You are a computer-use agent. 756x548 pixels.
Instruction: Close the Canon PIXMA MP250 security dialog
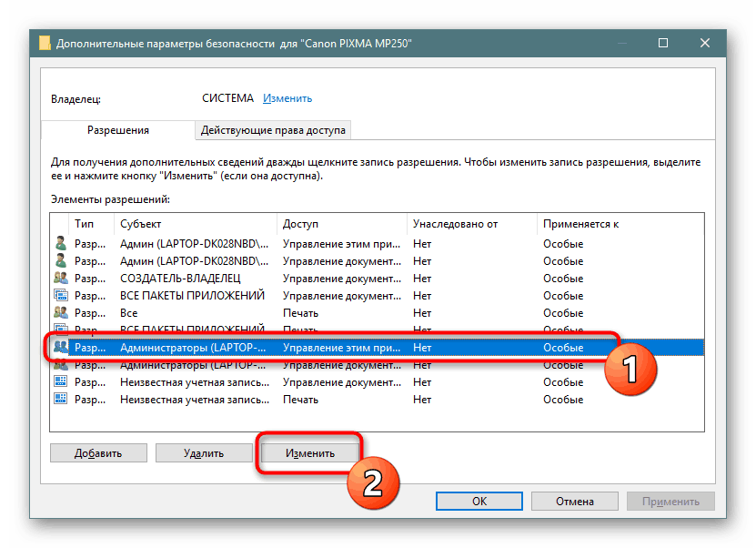click(704, 43)
